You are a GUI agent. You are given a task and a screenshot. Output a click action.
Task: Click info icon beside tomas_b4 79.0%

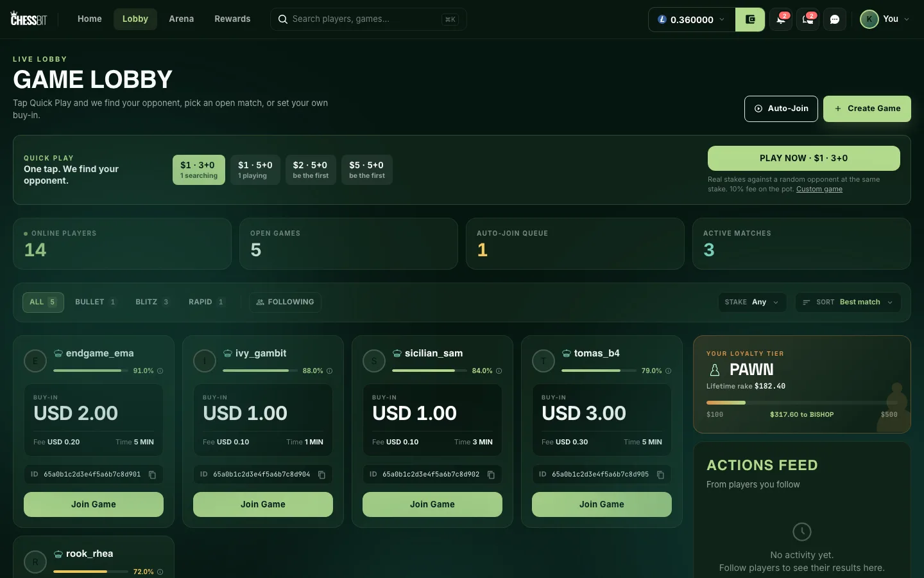tap(669, 371)
